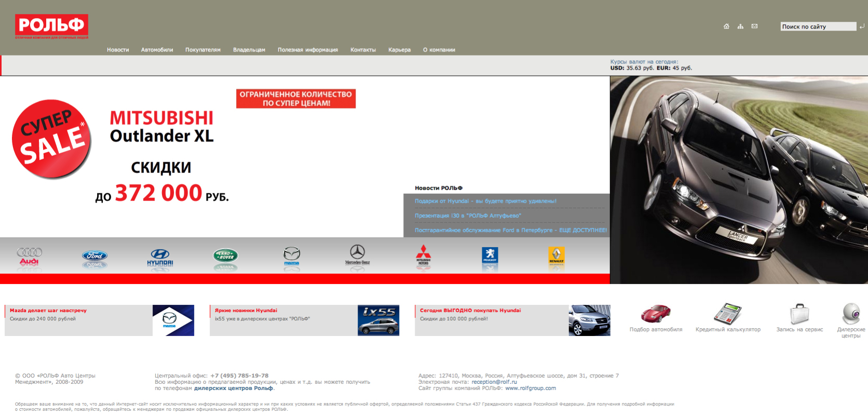Click the Mazda logo promo thumbnail
The width and height of the screenshot is (868, 416).
[x=173, y=320]
